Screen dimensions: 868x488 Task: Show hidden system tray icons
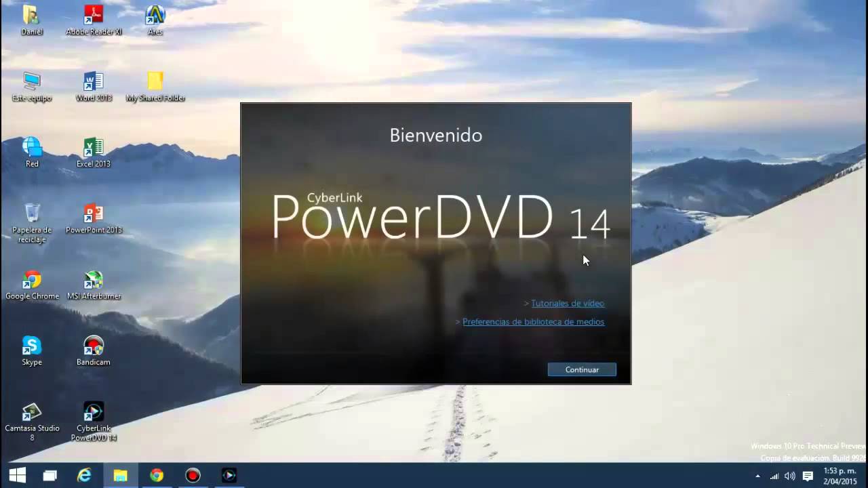point(757,476)
